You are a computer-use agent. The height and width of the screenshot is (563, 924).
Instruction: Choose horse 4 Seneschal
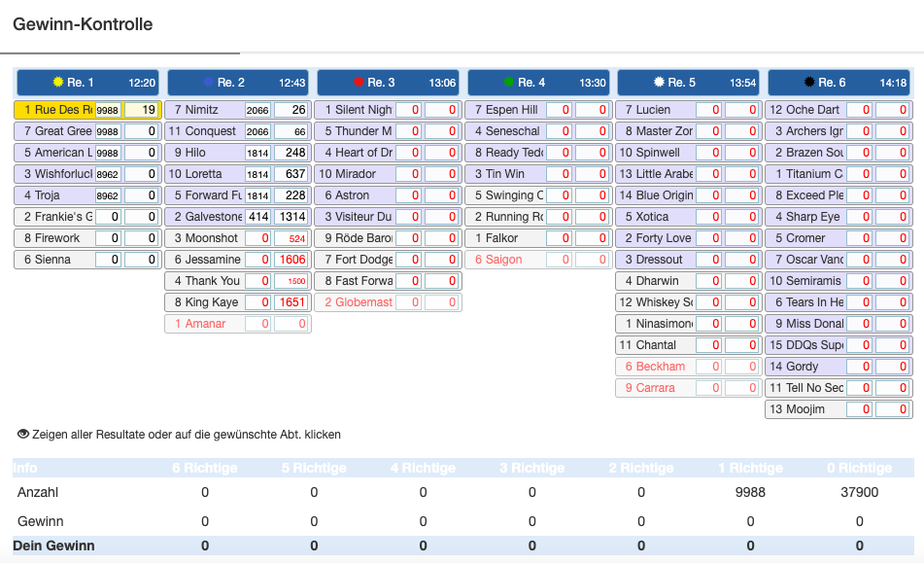[538, 131]
